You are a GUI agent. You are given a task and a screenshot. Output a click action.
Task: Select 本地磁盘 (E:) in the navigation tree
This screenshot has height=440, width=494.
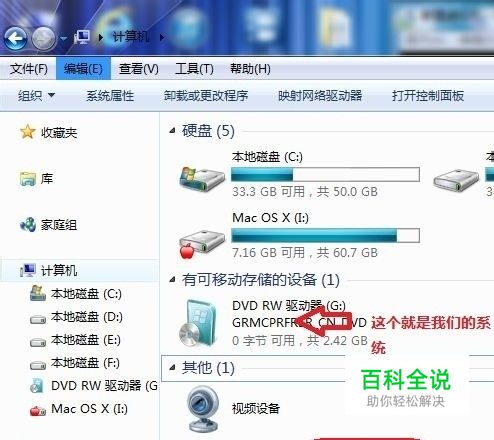(x=86, y=340)
